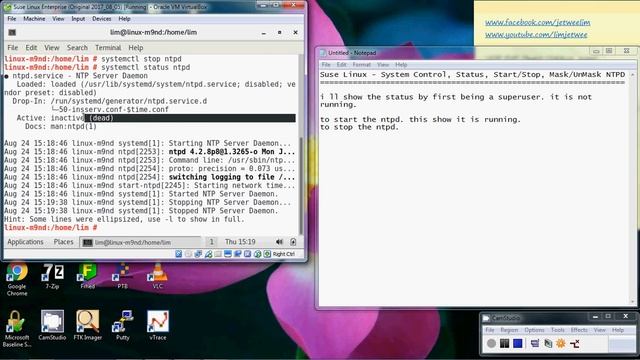Open Microsoft Baseline Security desktop shortcut

click(x=16, y=329)
